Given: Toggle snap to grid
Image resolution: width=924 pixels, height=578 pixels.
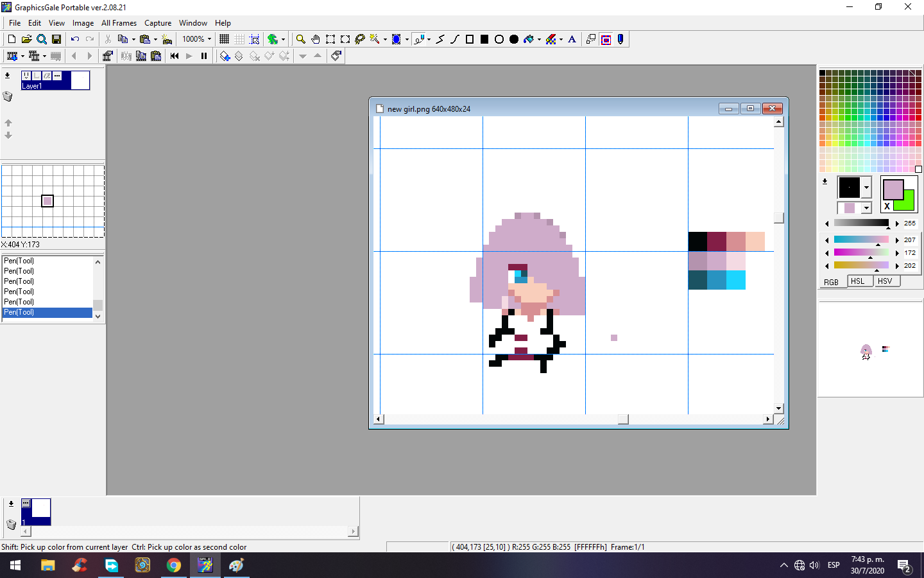Looking at the screenshot, I should [254, 39].
